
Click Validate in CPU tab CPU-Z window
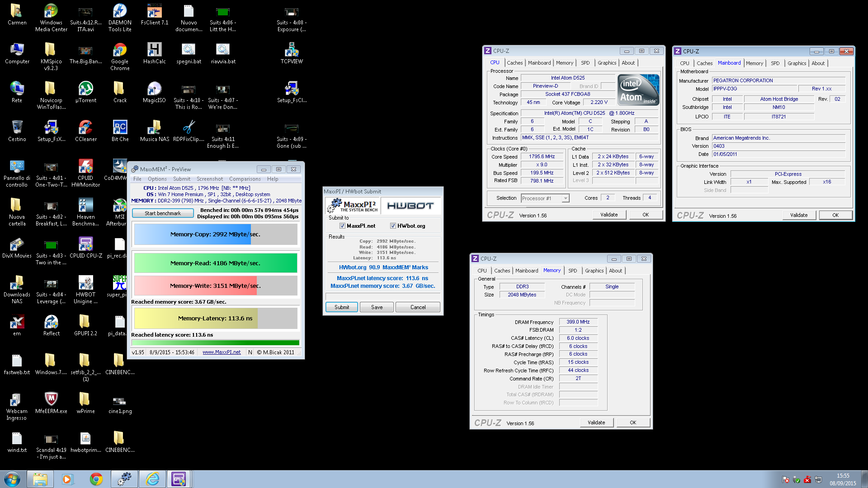[x=609, y=215]
